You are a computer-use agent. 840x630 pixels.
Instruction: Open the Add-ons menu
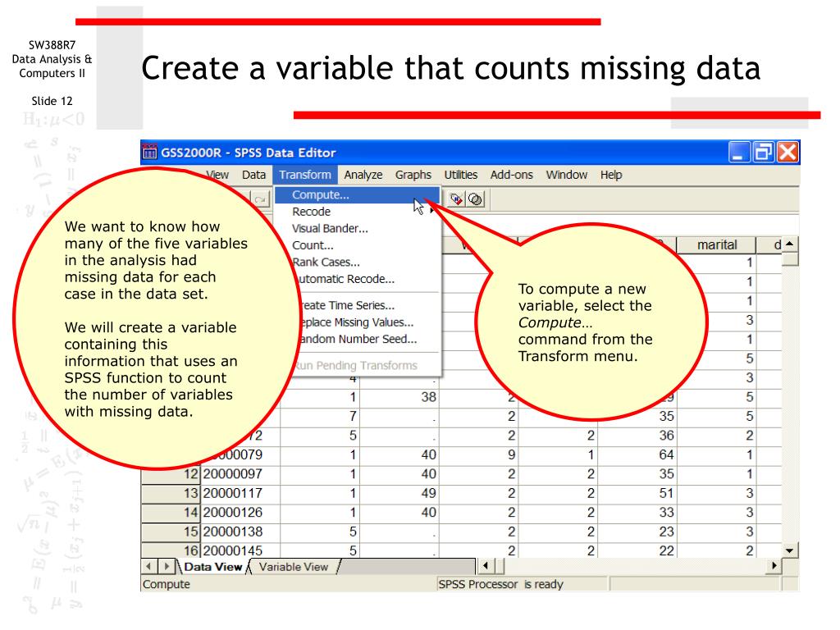tap(512, 175)
